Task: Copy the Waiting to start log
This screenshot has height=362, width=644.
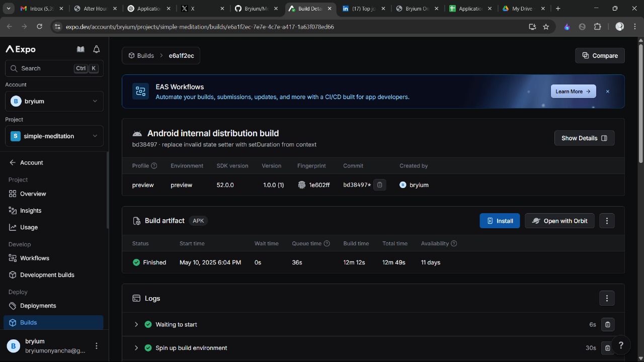Action: pyautogui.click(x=607, y=325)
